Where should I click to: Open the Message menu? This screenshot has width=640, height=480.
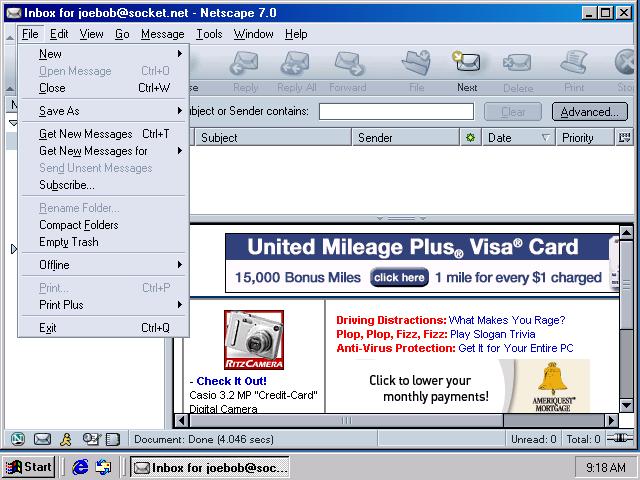[x=162, y=34]
